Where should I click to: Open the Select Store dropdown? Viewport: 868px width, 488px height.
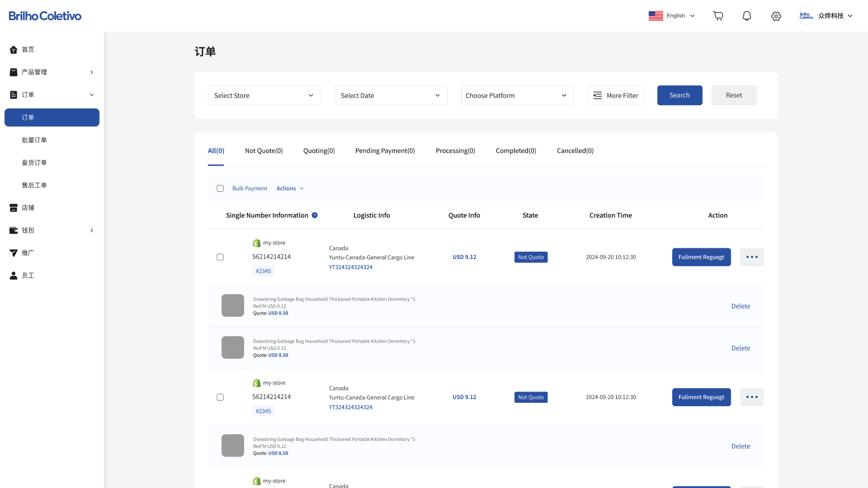tap(264, 95)
